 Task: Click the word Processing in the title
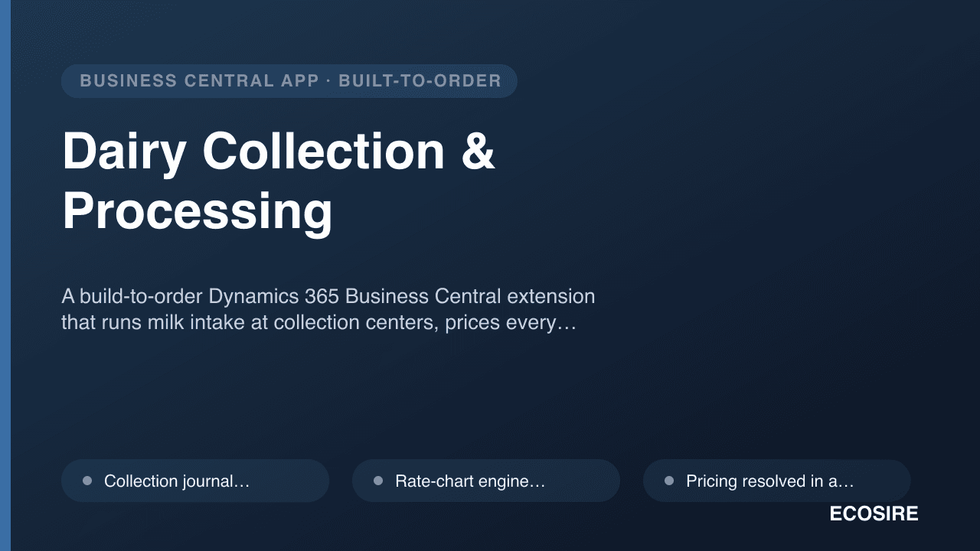(x=198, y=211)
